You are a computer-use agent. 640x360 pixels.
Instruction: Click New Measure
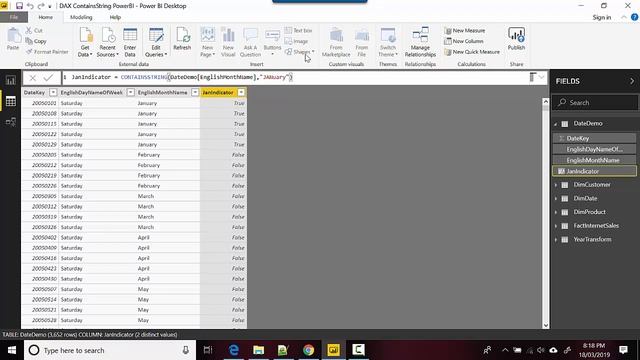[x=464, y=31]
